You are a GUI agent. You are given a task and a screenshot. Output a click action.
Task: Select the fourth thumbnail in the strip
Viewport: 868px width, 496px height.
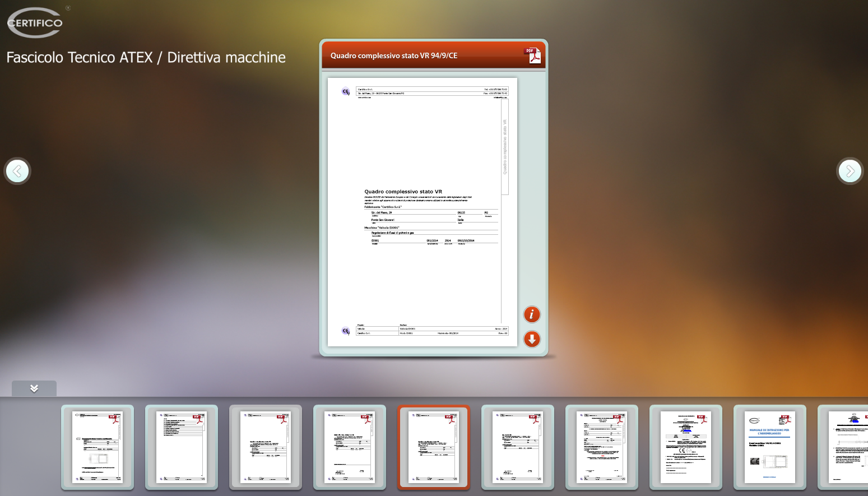[350, 447]
